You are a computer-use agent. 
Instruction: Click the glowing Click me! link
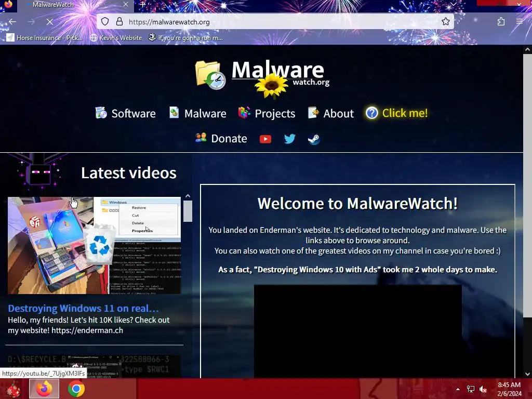pyautogui.click(x=396, y=113)
